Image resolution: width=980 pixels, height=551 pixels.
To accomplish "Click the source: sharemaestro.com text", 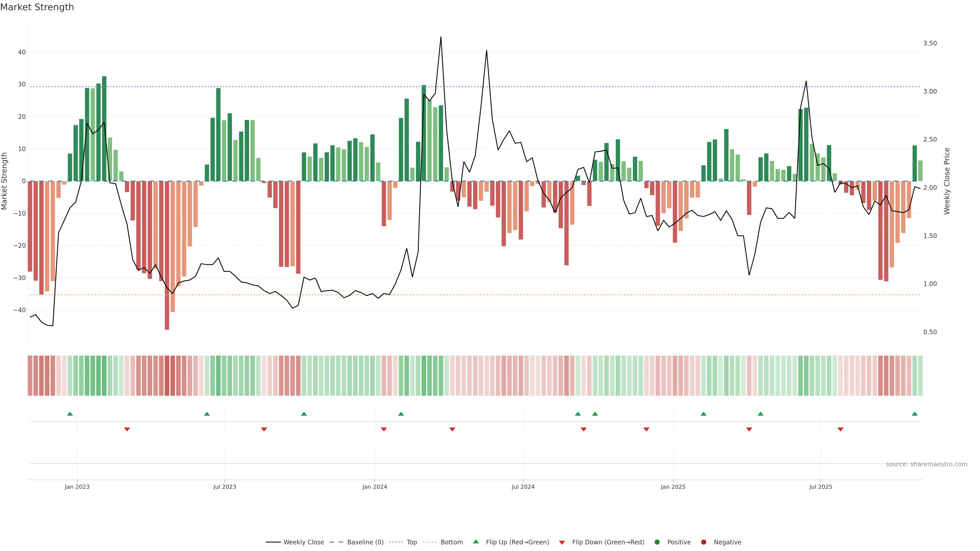I will 926,464.
